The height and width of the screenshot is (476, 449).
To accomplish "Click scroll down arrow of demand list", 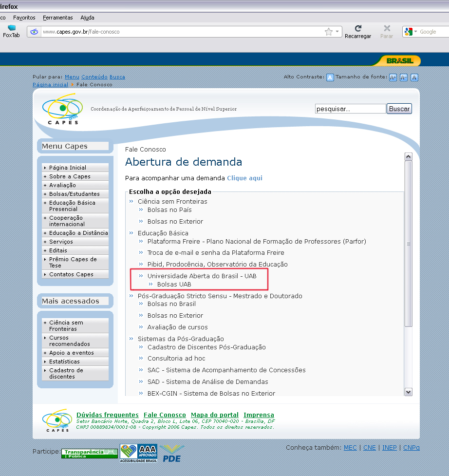I will click(409, 392).
